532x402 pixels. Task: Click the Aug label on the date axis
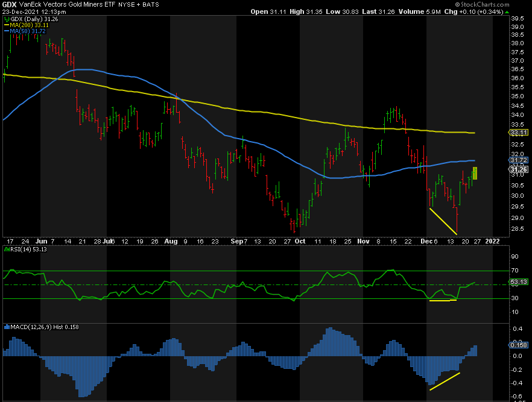point(171,241)
